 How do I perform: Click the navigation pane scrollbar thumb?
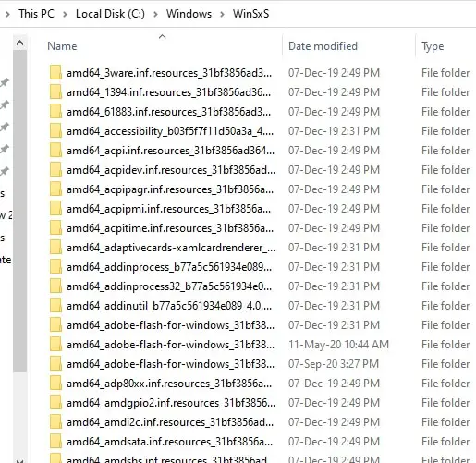pos(19,210)
